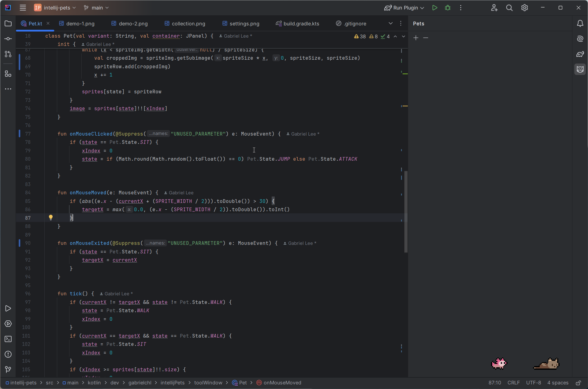588x389 pixels.
Task: Click gabrielchl breadcrumb in navigation bar
Action: [x=140, y=383]
